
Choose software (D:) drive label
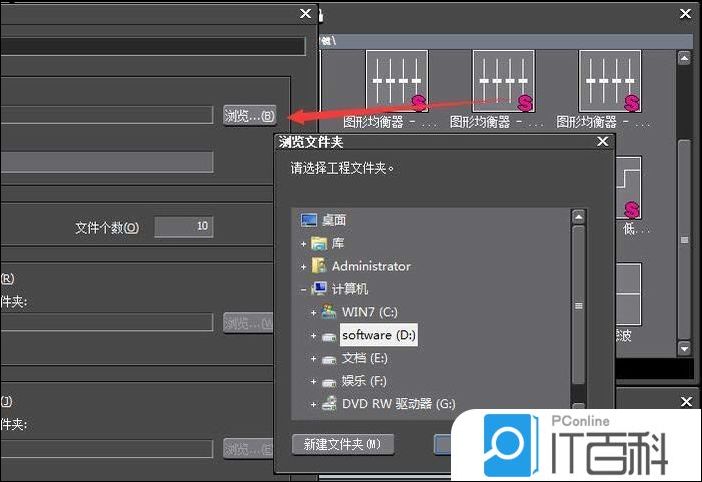pos(379,335)
